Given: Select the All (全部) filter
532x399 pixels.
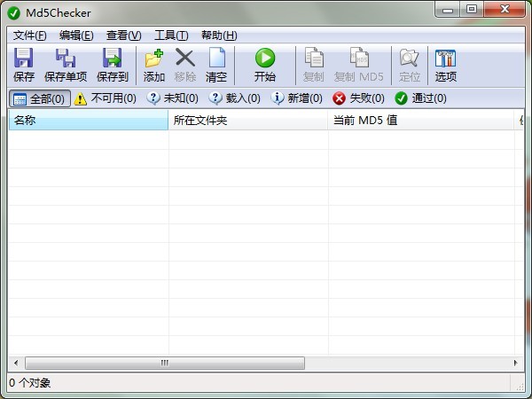Looking at the screenshot, I should pyautogui.click(x=39, y=98).
